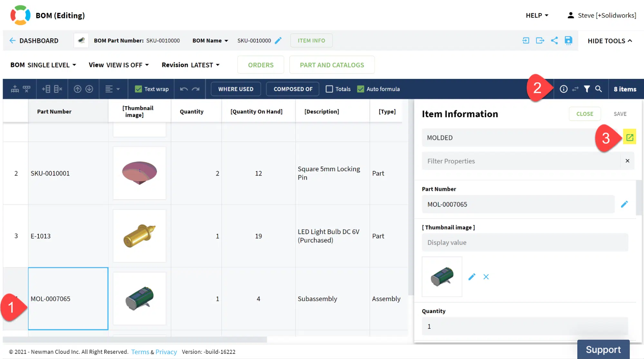Click the COMPOSED OF button
Screen dimensions: 644x359
[293, 89]
